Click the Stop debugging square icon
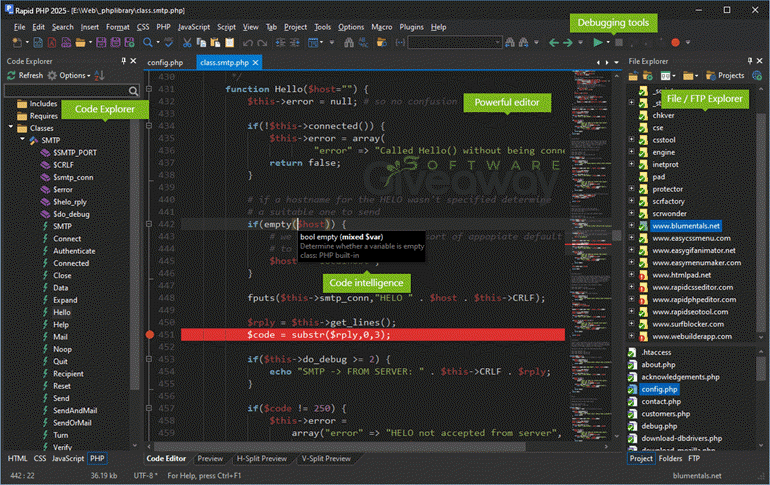Screen dimensions: 770x485 (x=619, y=43)
